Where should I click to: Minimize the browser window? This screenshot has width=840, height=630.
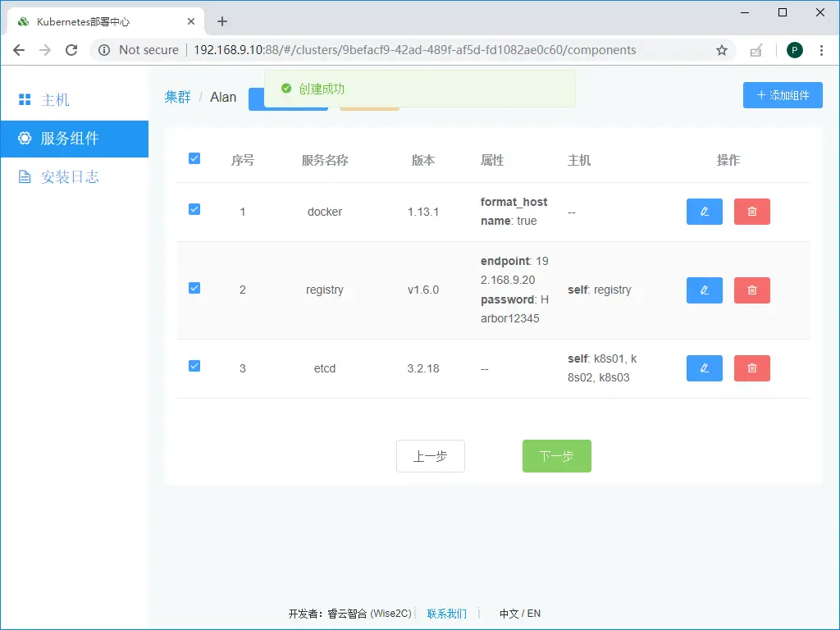pyautogui.click(x=745, y=12)
